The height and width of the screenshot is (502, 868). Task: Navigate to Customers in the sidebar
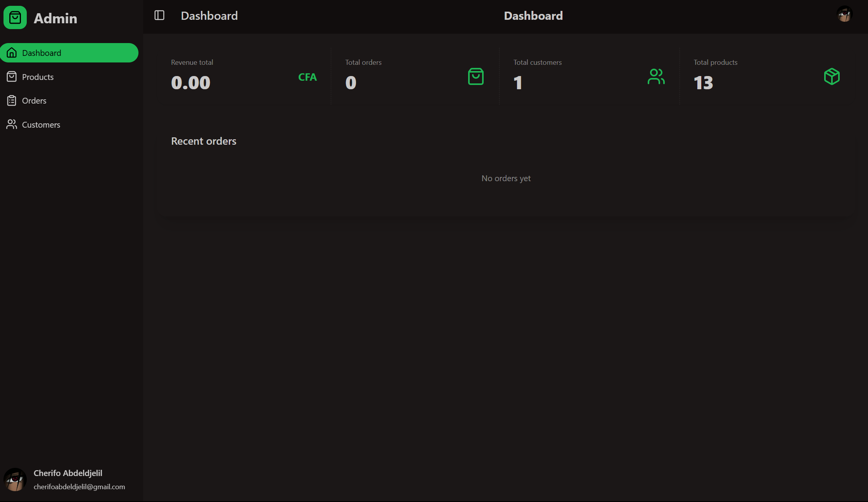(41, 125)
